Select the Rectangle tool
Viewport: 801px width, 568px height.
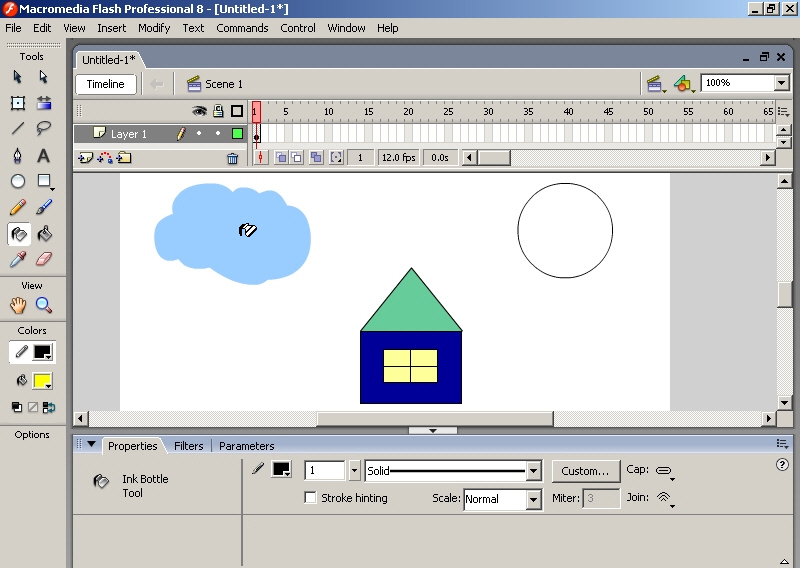click(x=44, y=181)
